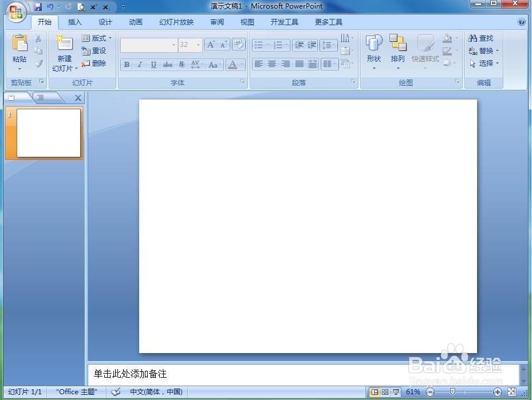Screen dimensions: 532x400
Task: Open columns dropdown in paragraph group
Action: (x=330, y=64)
